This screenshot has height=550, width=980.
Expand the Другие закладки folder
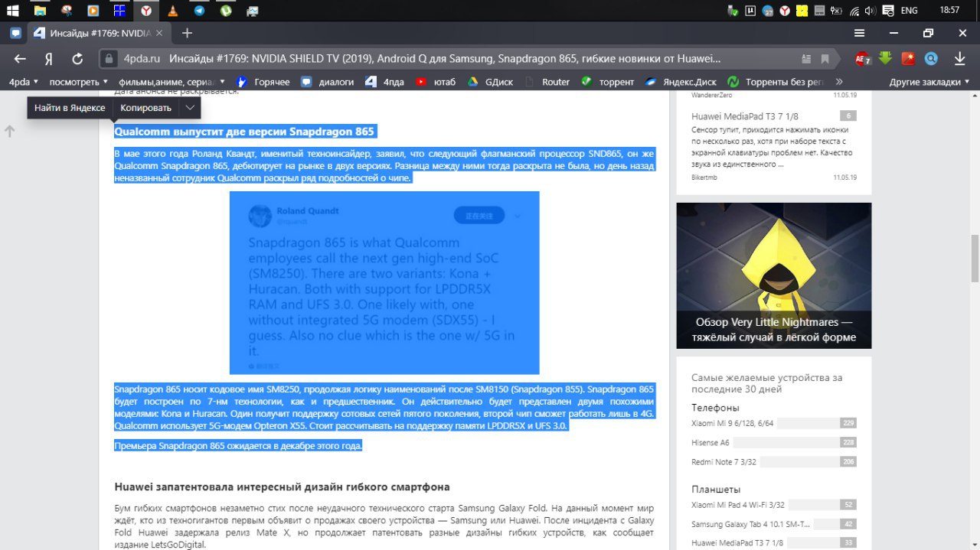click(x=929, y=82)
